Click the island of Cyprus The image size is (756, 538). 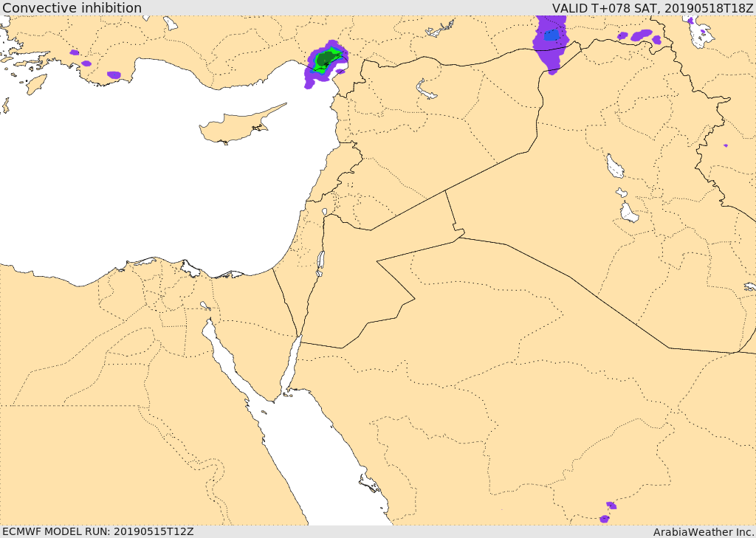(x=241, y=125)
